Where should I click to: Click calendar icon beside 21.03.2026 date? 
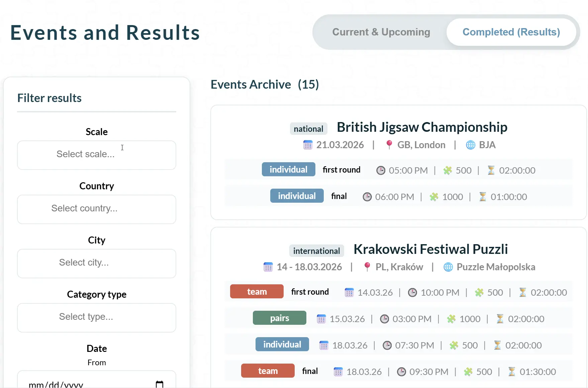308,145
